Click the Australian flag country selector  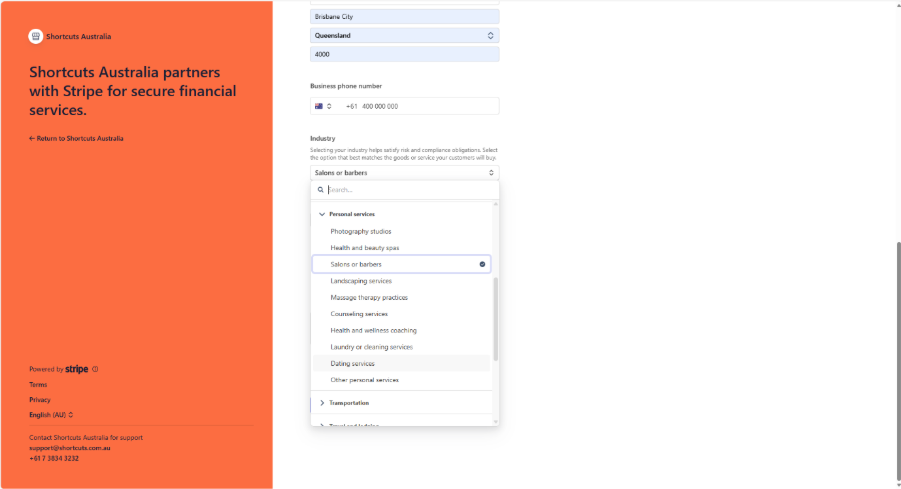point(323,106)
